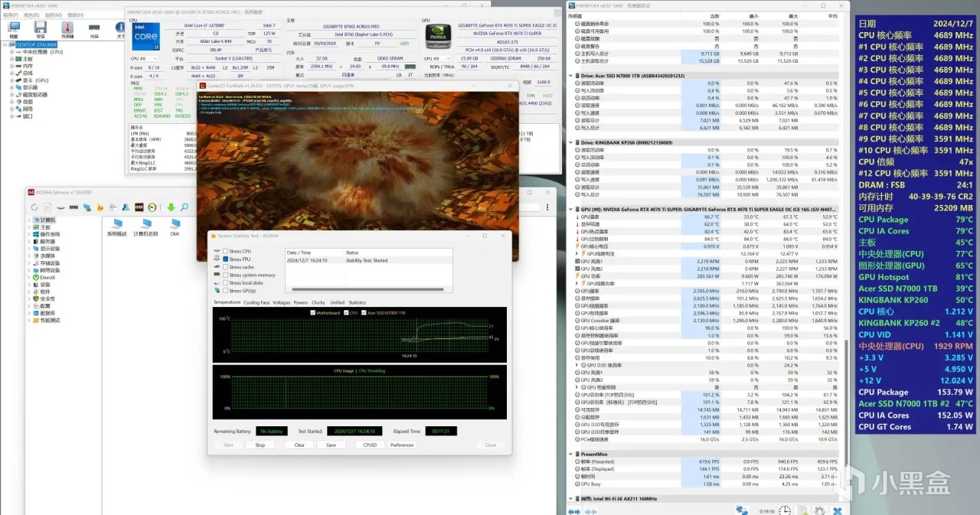Image resolution: width=980 pixels, height=515 pixels.
Task: Click the Clear button in Stability Test
Action: (x=299, y=445)
